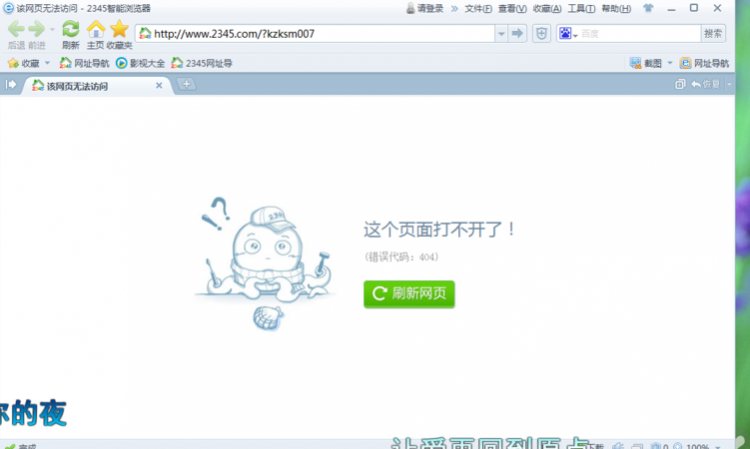Click the ad-block shield counter icon

(x=659, y=446)
